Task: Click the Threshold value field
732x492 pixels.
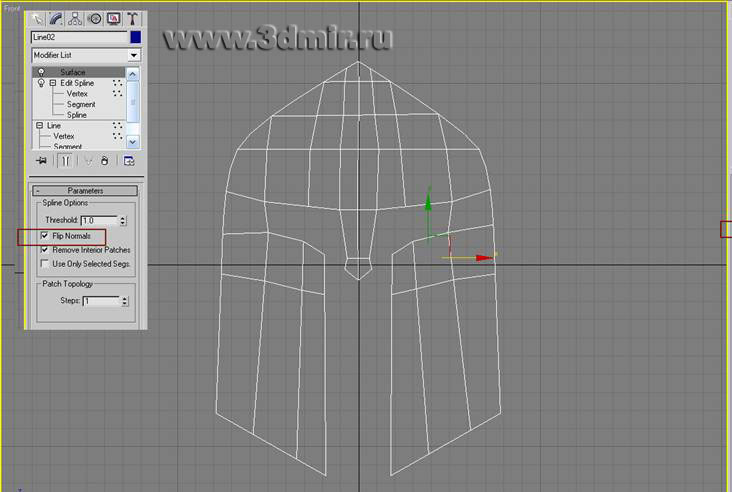Action: pyautogui.click(x=99, y=220)
